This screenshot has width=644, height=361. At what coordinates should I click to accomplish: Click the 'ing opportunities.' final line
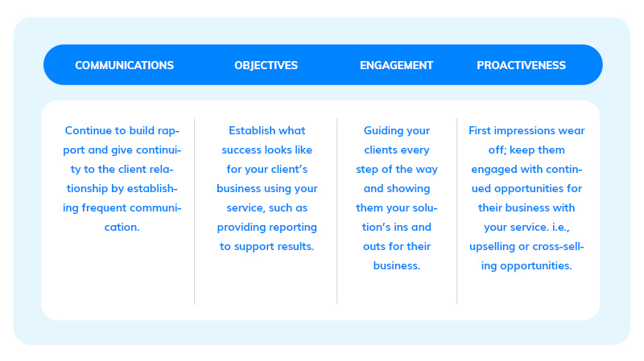526,265
